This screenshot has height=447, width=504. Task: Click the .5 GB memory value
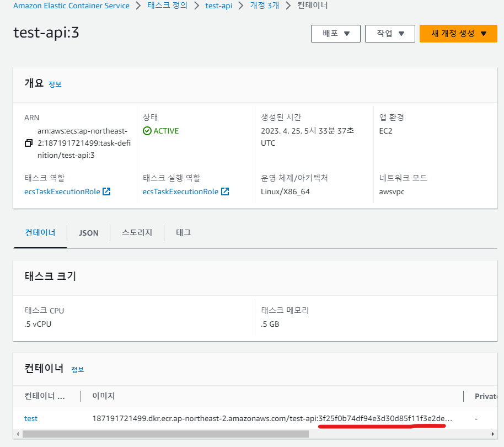point(270,324)
